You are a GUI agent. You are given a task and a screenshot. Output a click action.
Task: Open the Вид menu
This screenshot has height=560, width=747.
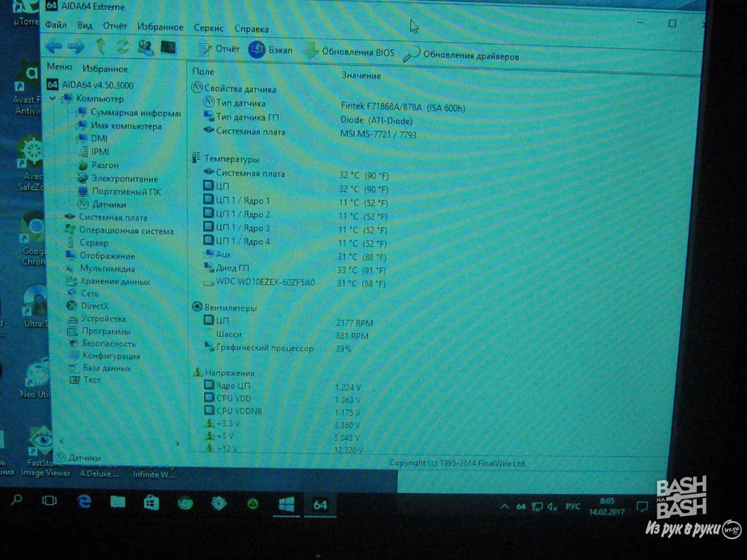[x=85, y=25]
